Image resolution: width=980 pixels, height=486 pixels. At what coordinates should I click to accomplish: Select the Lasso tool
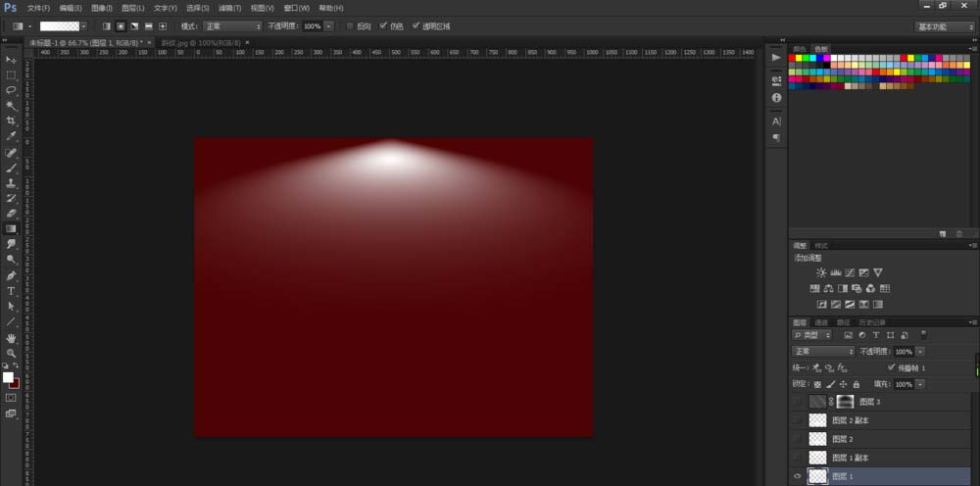click(12, 89)
